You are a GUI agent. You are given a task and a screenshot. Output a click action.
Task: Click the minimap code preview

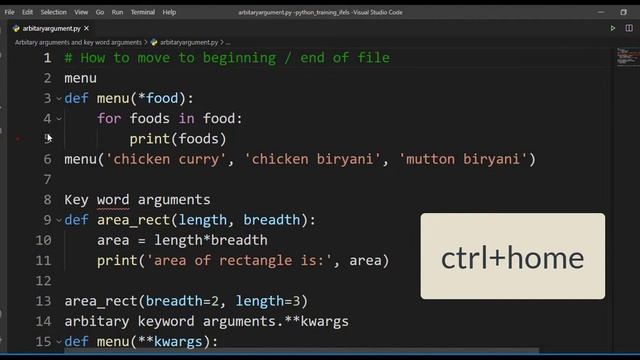628,56
